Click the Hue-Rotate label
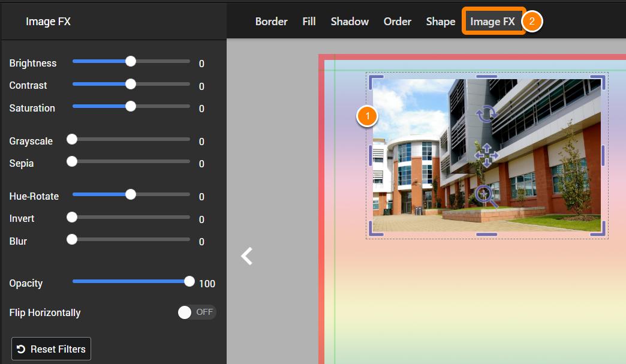The height and width of the screenshot is (364, 626). pos(34,196)
